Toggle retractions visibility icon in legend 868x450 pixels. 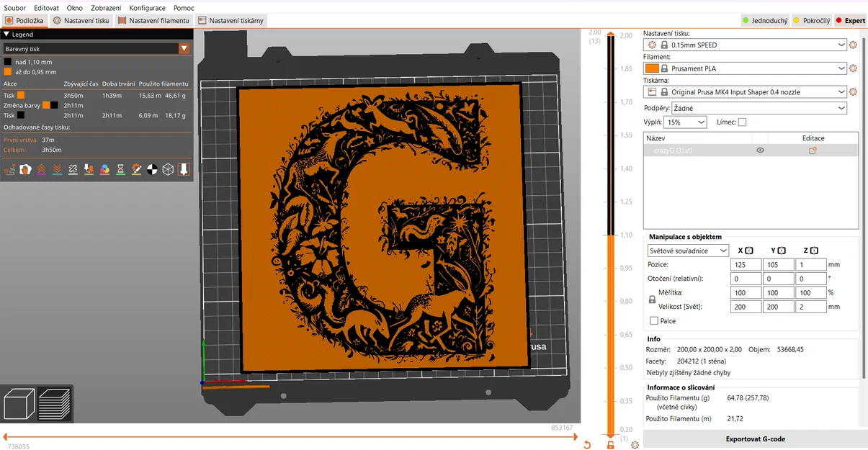41,169
